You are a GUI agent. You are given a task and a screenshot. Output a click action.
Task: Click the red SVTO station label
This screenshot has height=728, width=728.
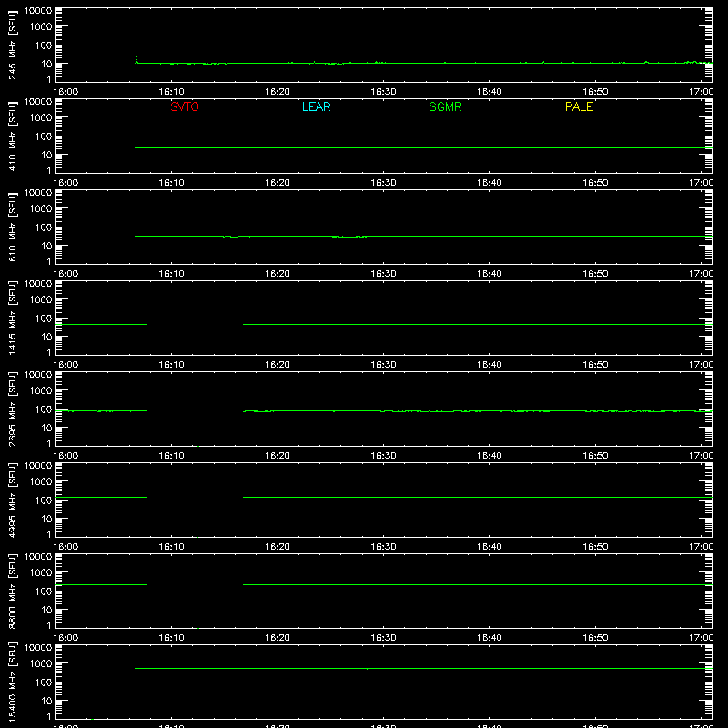pos(185,106)
